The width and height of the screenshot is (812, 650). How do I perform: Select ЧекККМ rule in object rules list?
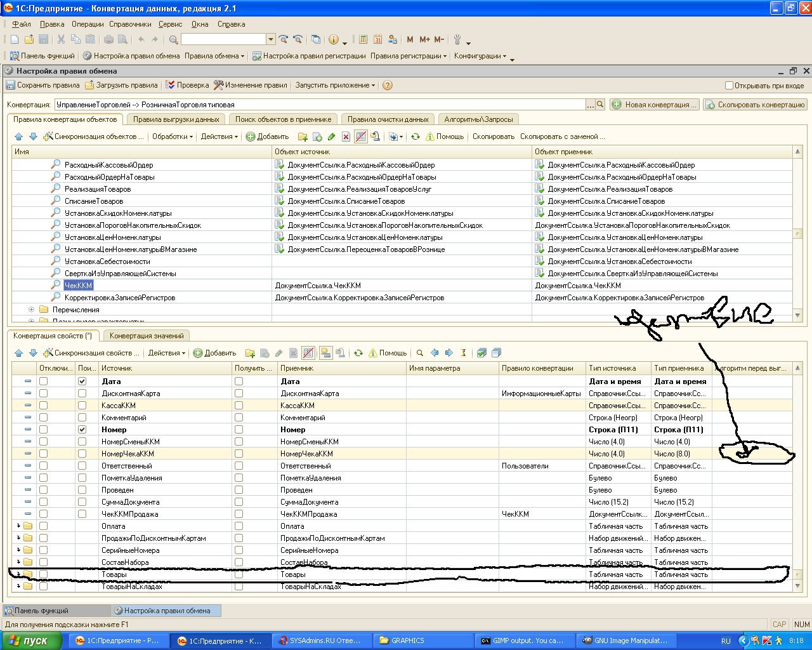79,286
